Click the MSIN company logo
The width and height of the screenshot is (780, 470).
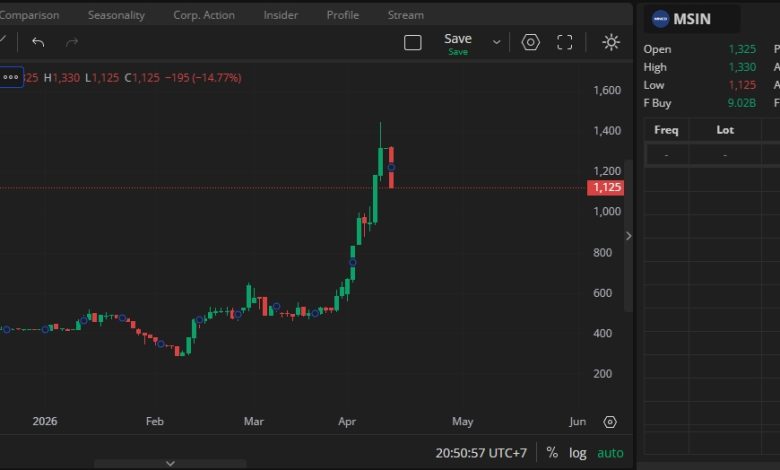660,19
